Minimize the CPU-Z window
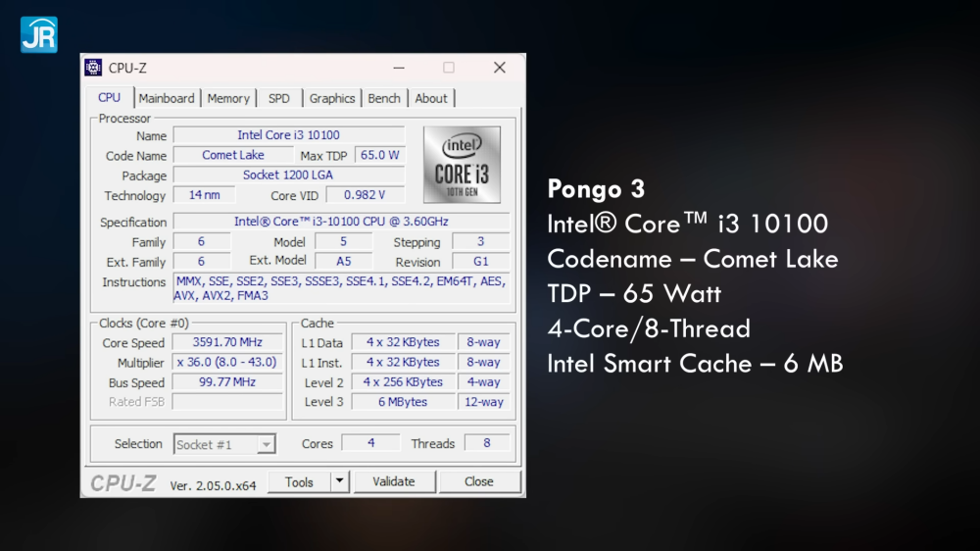 click(399, 68)
